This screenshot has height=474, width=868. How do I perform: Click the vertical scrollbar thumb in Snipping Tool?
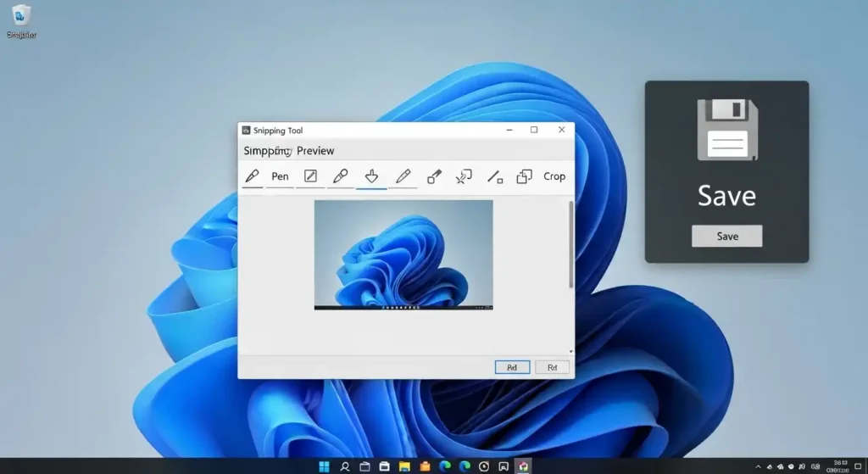point(571,244)
